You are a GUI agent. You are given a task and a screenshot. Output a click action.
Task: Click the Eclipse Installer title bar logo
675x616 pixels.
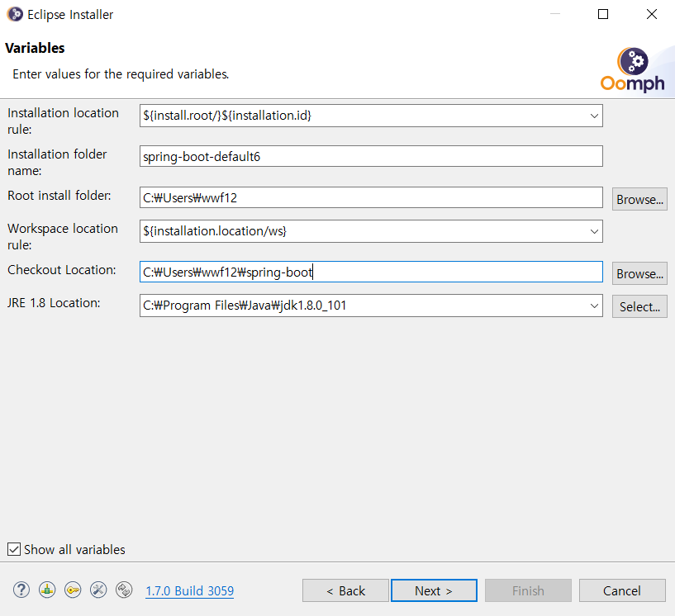15,14
